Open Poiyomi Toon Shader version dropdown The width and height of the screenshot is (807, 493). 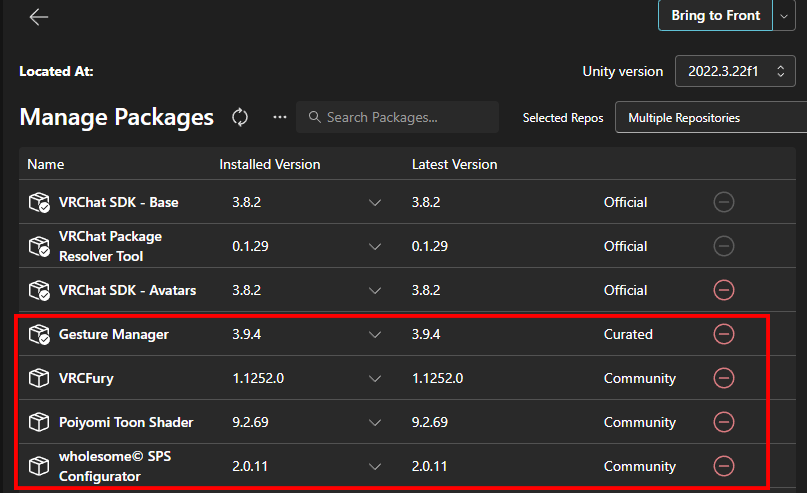(375, 422)
